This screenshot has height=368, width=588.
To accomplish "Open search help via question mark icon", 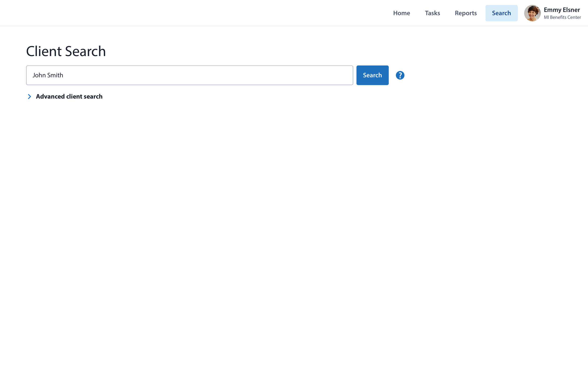I will pyautogui.click(x=400, y=75).
